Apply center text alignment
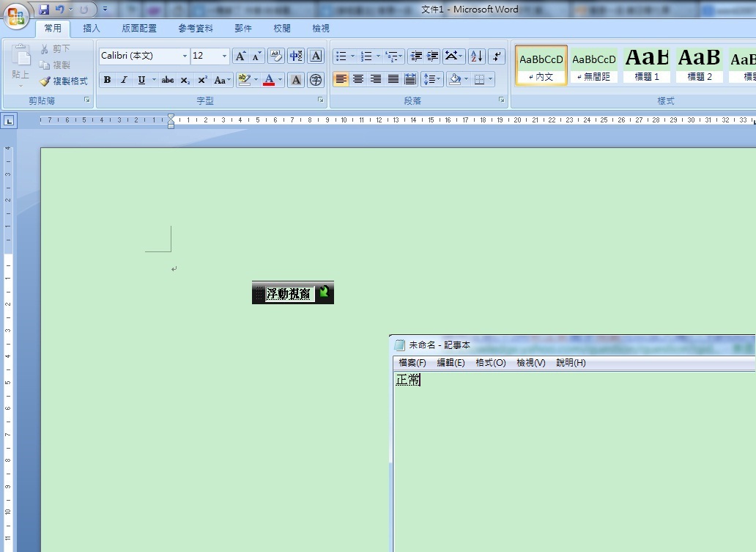Screen dimensions: 756x552 point(358,79)
